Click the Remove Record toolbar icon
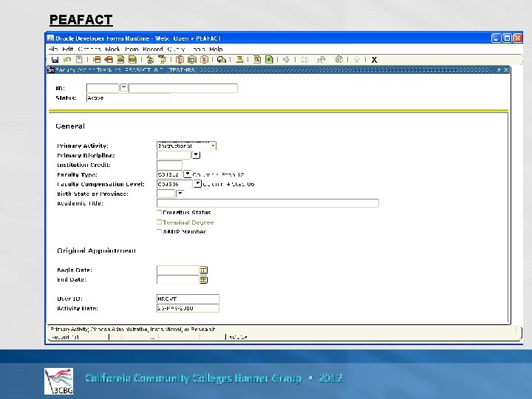The image size is (532, 399). 109,60
